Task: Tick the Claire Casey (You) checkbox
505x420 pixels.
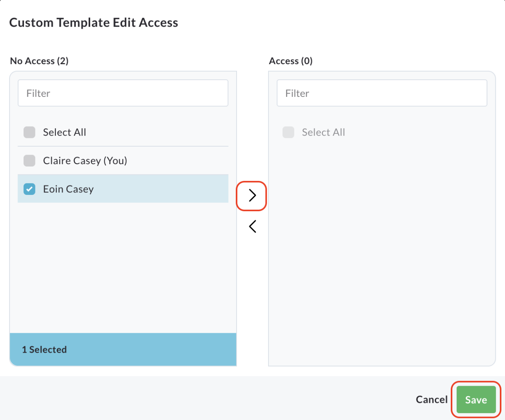Action: point(30,161)
